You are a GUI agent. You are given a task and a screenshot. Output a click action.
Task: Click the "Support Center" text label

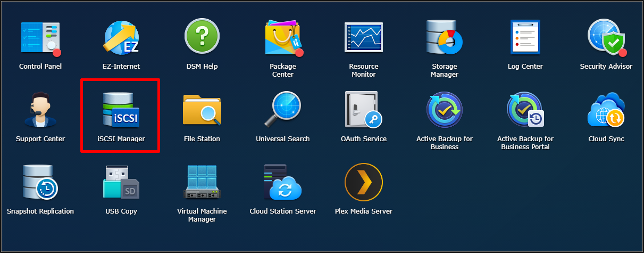pyautogui.click(x=40, y=139)
